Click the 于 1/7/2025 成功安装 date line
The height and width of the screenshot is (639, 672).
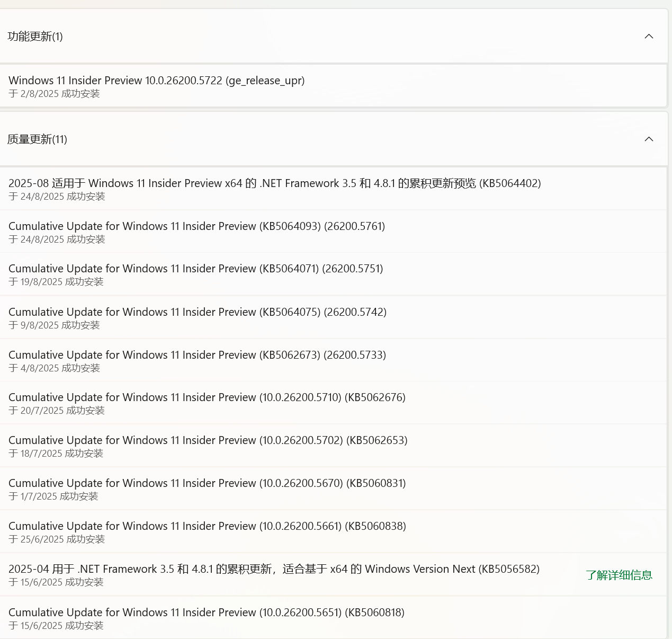coord(53,496)
